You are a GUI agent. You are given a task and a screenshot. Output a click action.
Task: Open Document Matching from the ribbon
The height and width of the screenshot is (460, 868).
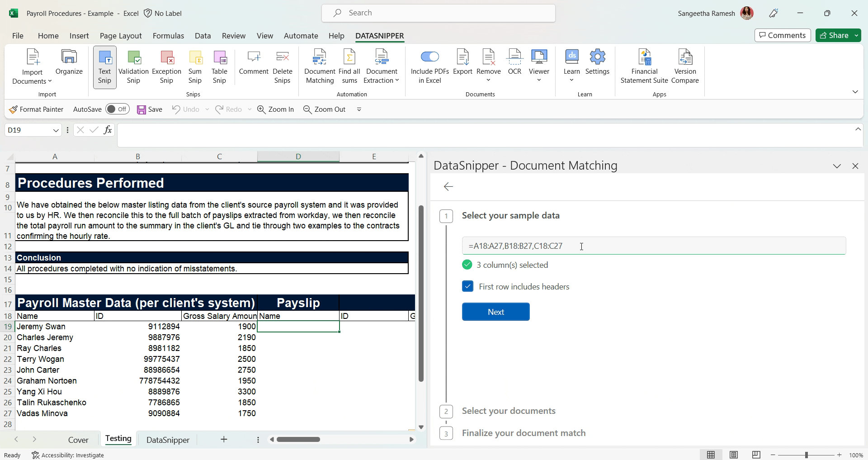tap(319, 66)
